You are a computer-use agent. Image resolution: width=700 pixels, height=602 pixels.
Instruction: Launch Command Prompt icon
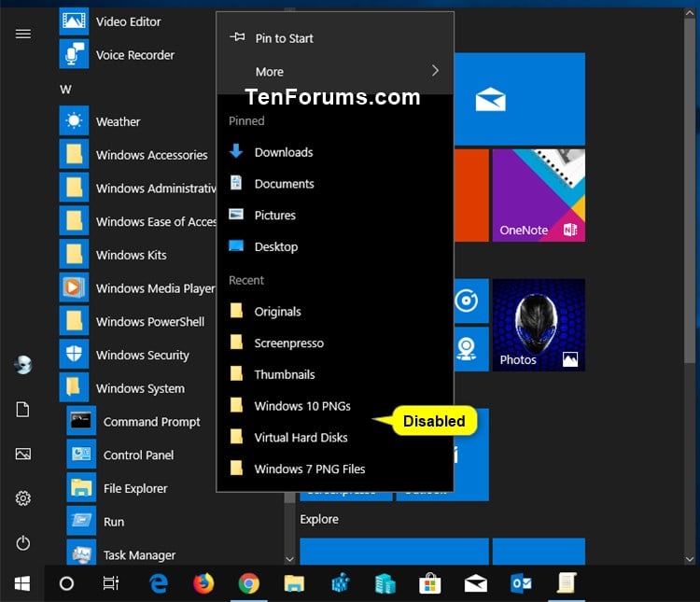81,421
